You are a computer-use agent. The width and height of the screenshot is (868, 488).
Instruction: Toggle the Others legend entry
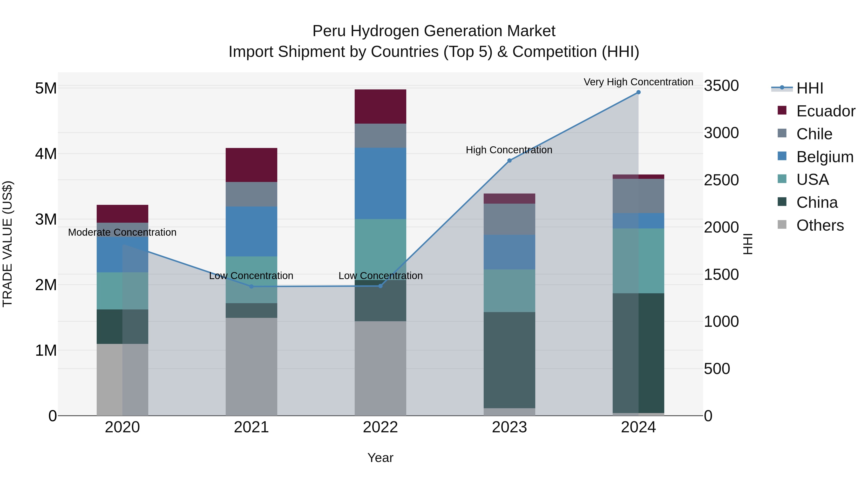pos(810,225)
